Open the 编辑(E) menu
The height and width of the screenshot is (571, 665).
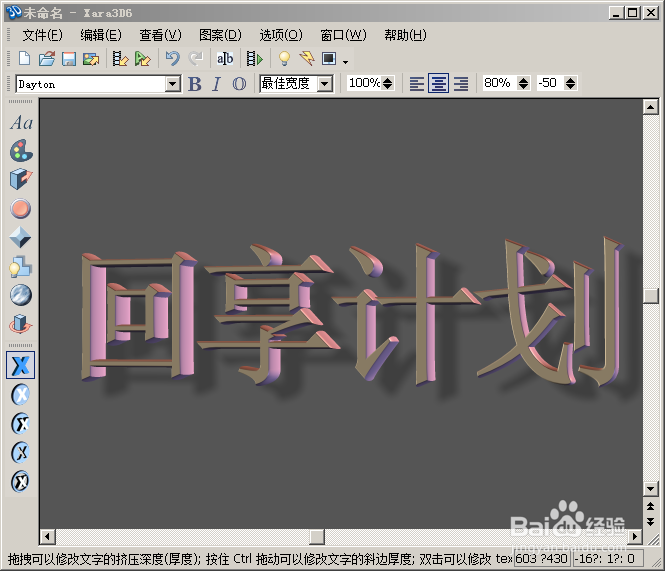[x=101, y=35]
